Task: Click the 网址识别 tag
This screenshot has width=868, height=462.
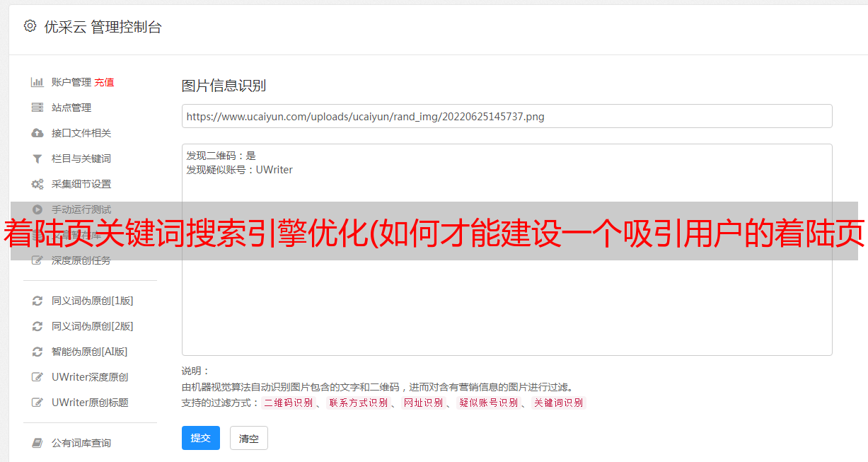Action: (x=424, y=403)
